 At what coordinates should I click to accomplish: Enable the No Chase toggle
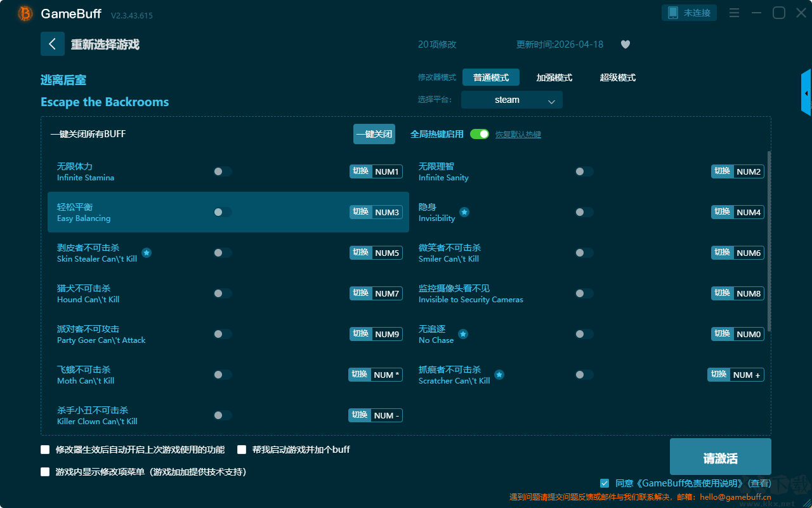click(584, 334)
